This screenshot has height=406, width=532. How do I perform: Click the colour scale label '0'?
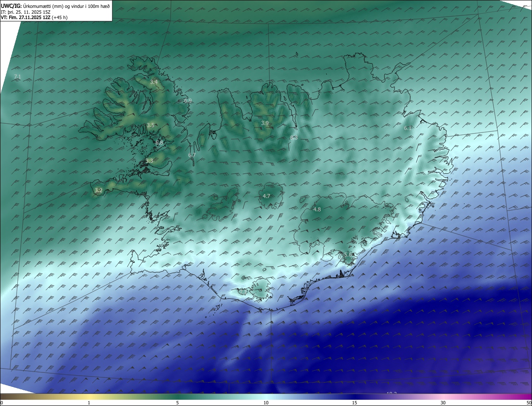(x=2, y=403)
